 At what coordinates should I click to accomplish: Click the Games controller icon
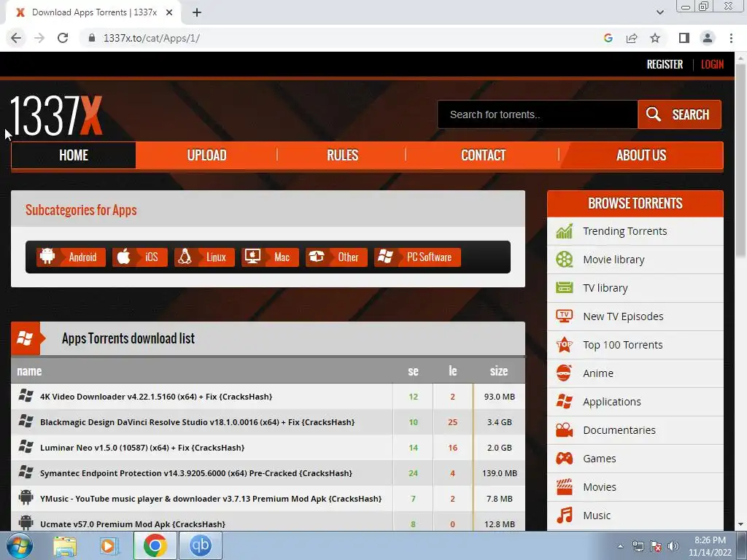point(564,459)
